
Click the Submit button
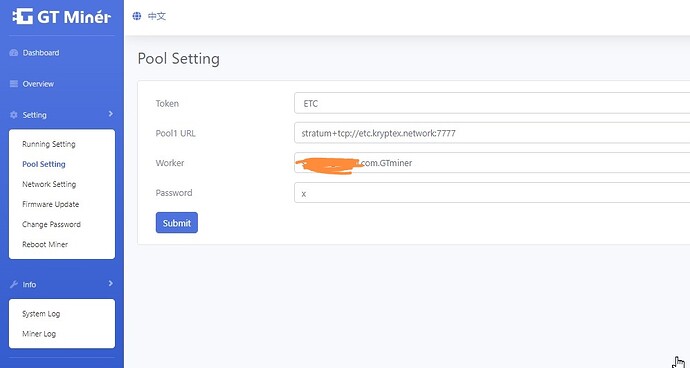[177, 223]
